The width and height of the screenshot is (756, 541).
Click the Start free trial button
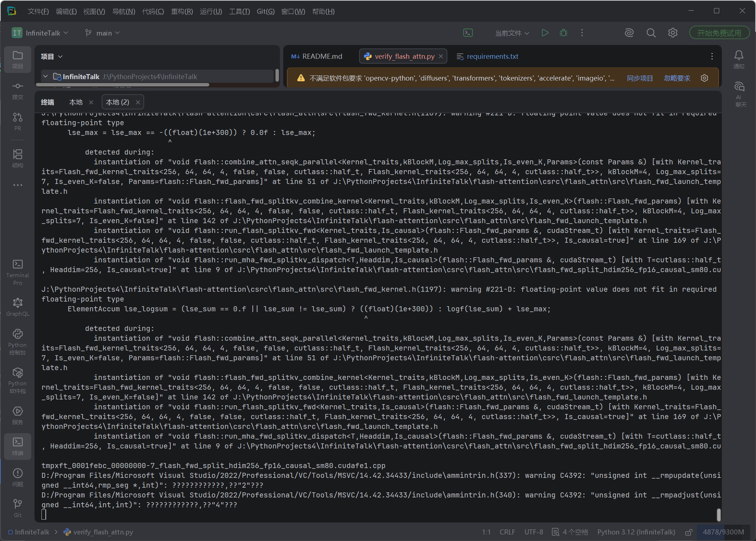[x=719, y=33]
